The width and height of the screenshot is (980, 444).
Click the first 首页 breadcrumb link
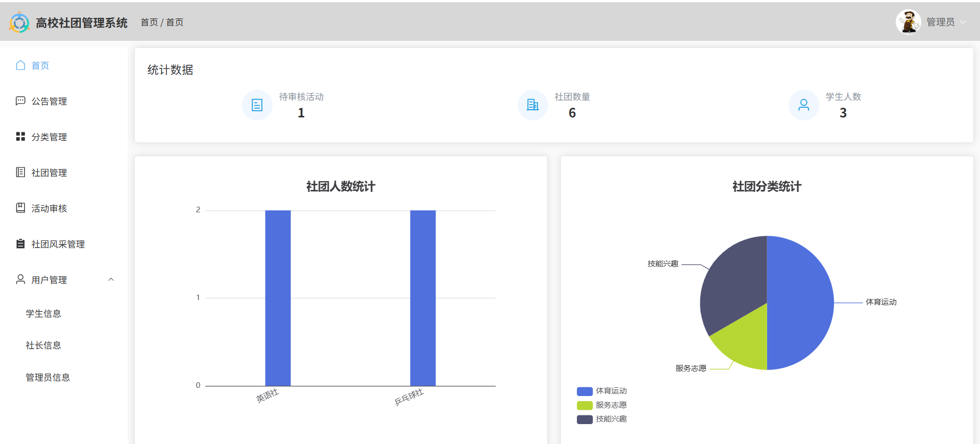[149, 22]
